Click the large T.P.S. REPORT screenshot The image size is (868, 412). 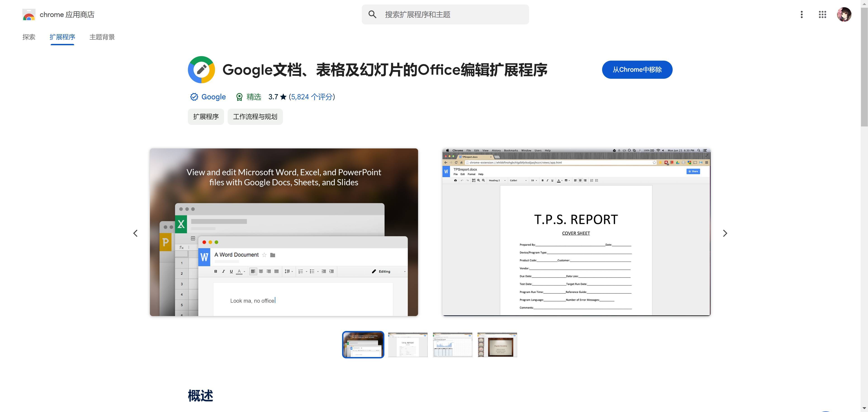coord(576,232)
